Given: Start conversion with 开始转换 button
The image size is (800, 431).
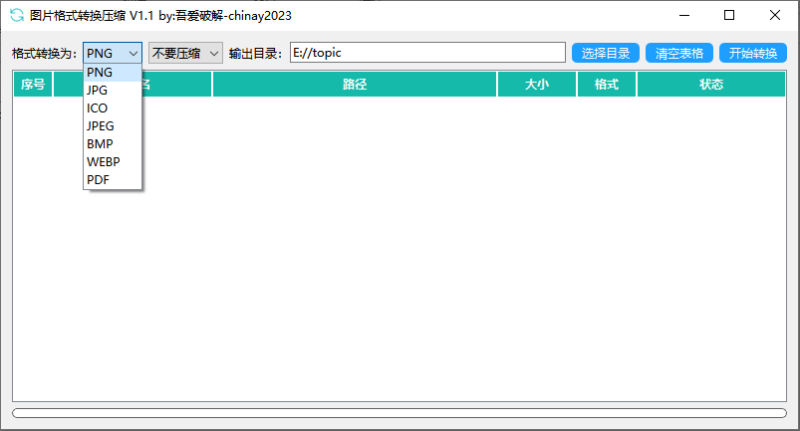Looking at the screenshot, I should pos(752,53).
